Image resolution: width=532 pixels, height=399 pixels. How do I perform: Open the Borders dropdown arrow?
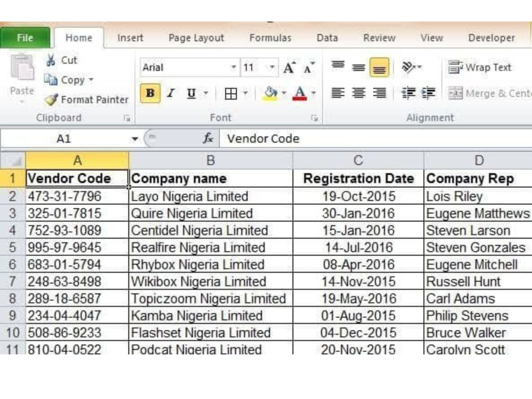[x=245, y=93]
